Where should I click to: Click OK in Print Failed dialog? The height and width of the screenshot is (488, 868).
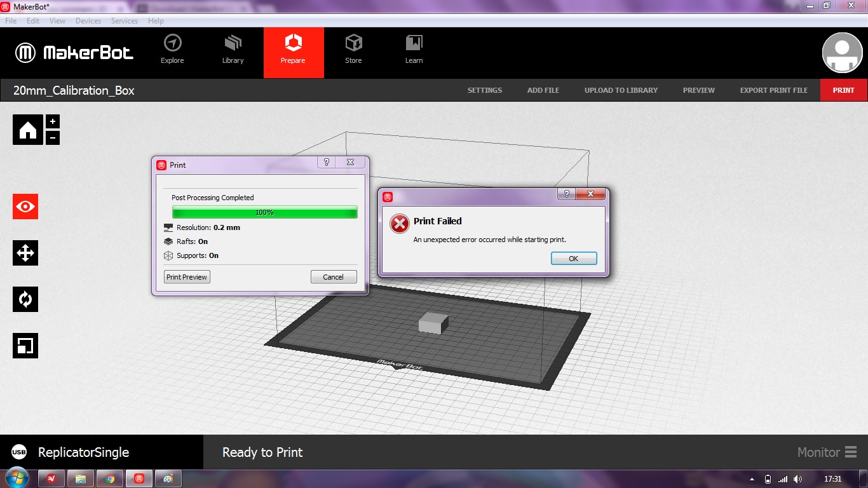click(x=573, y=259)
